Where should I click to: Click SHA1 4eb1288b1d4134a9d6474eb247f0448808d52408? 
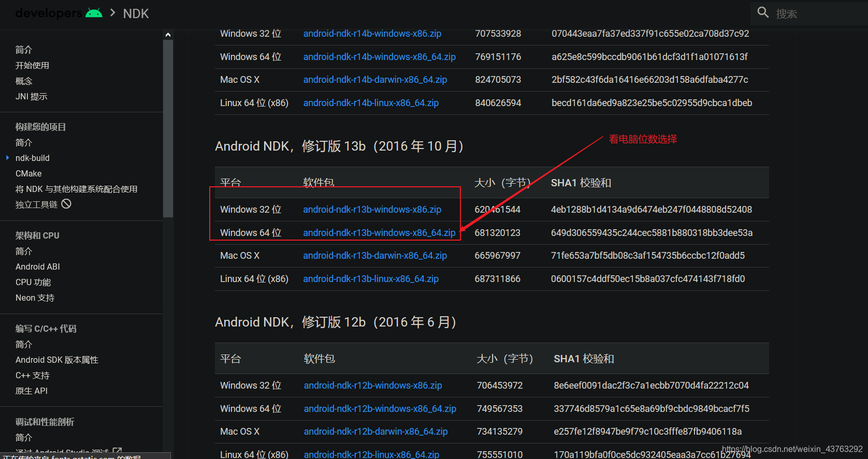pyautogui.click(x=652, y=210)
